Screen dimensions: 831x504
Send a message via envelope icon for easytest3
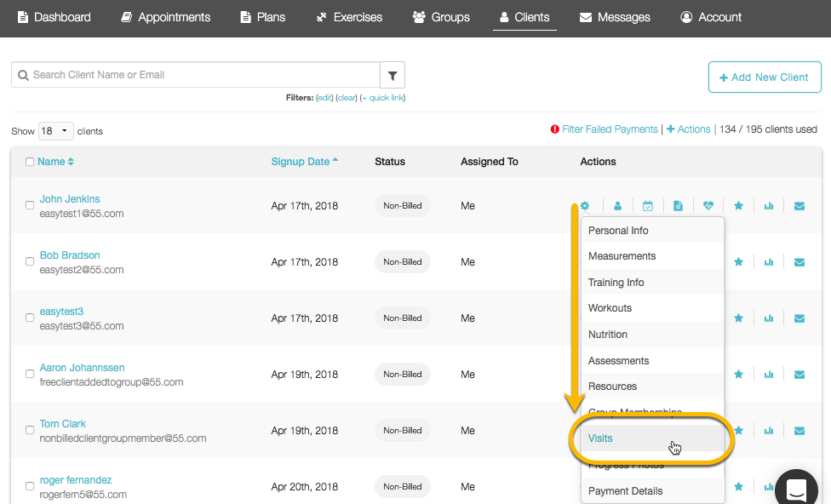point(799,318)
